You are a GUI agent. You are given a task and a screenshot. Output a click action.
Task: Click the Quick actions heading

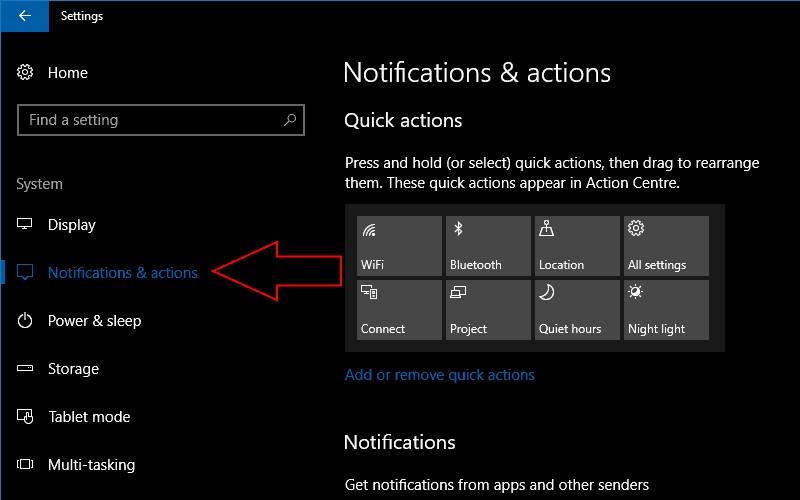click(403, 120)
